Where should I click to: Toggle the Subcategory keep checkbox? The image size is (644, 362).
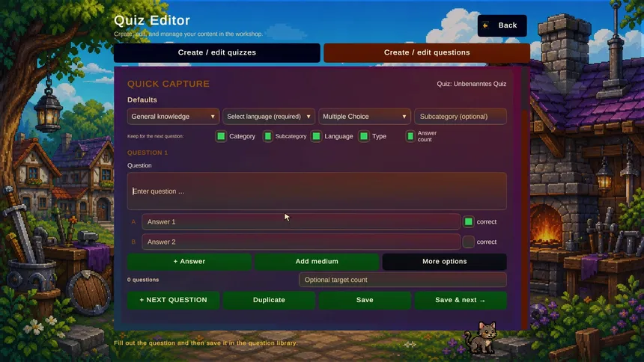point(267,136)
